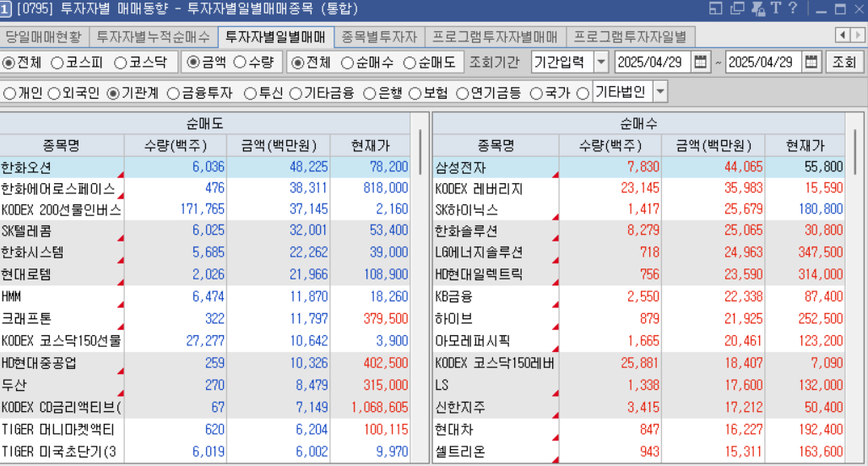Select the 코스피 market radio button

57,63
